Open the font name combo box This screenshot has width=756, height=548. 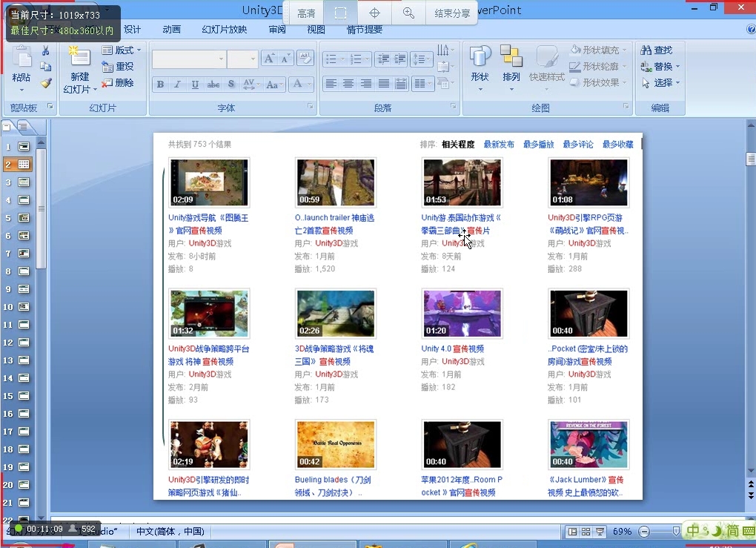189,59
